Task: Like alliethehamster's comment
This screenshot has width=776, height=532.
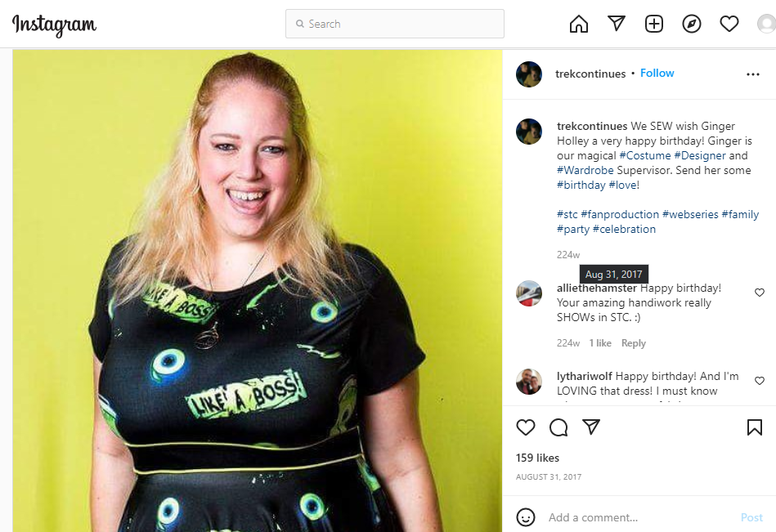Action: click(759, 293)
